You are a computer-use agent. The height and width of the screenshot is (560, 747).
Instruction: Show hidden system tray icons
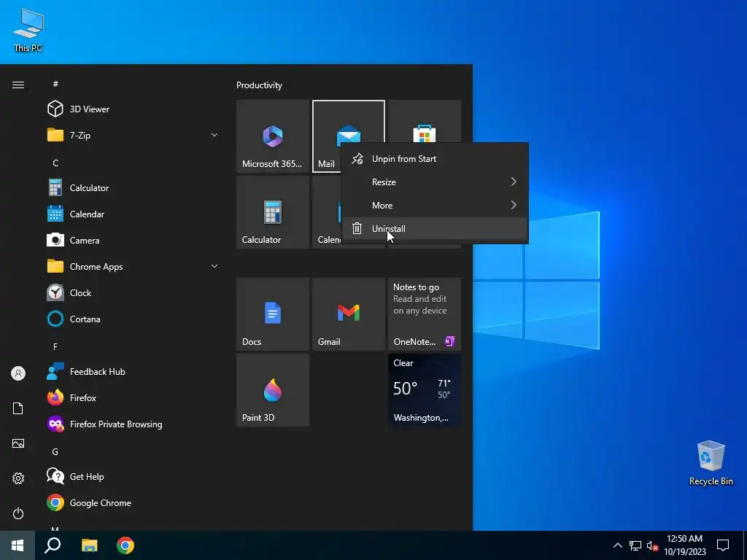(x=617, y=545)
